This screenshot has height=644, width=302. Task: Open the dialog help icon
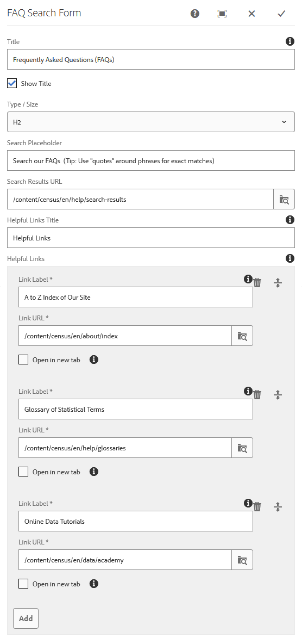coord(195,14)
